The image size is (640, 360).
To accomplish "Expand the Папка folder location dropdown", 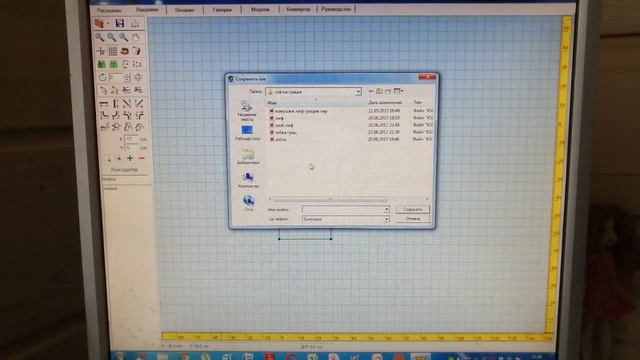I will tap(358, 92).
